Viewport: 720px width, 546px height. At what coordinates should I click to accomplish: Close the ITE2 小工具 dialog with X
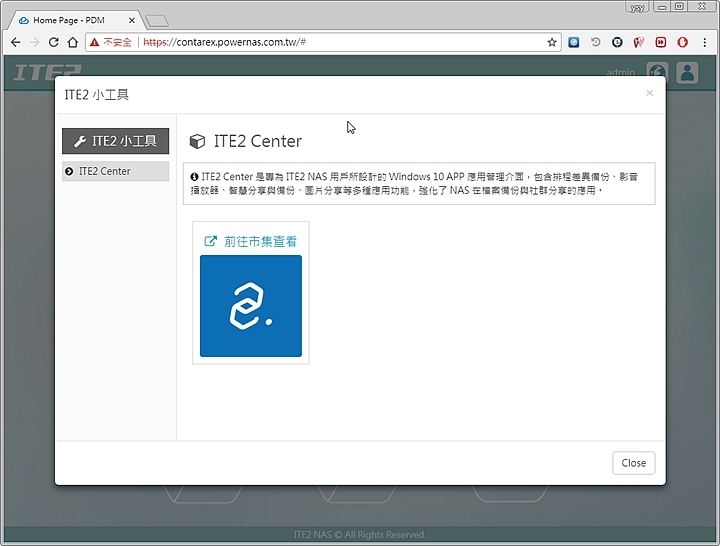coord(649,93)
